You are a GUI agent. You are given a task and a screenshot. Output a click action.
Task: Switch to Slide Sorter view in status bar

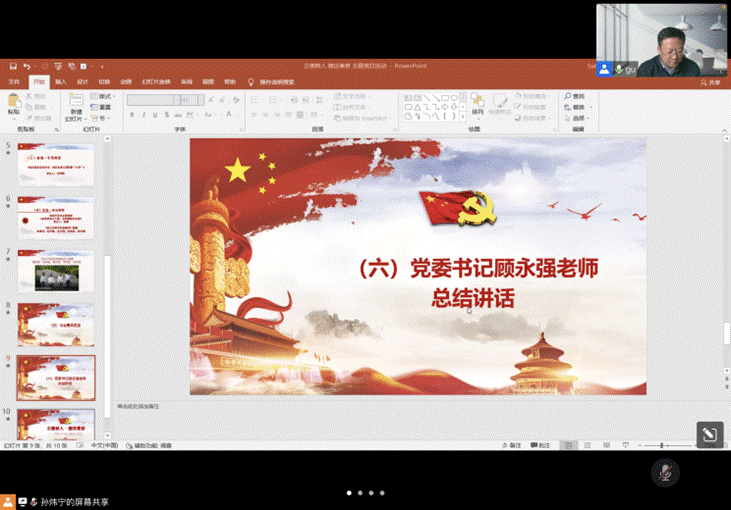pyautogui.click(x=587, y=446)
